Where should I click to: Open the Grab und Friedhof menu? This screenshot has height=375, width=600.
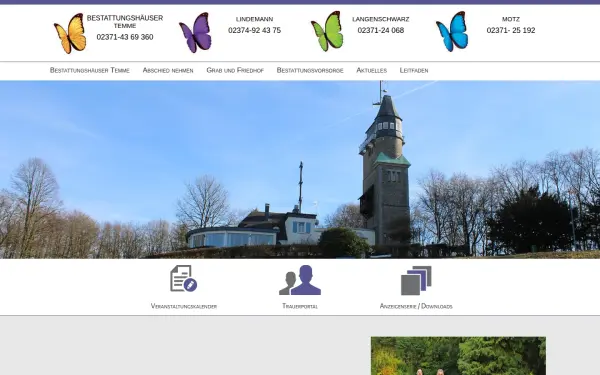[x=235, y=70]
